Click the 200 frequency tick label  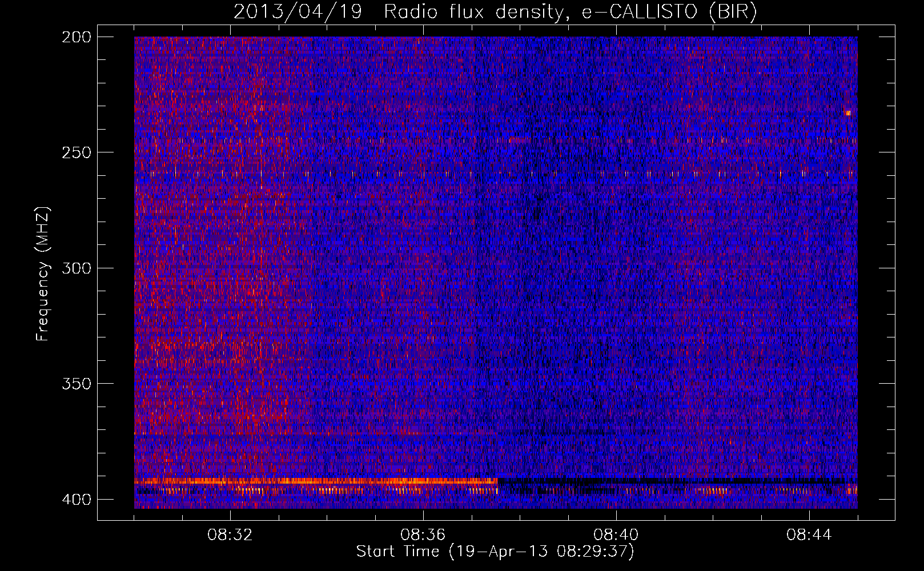point(76,37)
